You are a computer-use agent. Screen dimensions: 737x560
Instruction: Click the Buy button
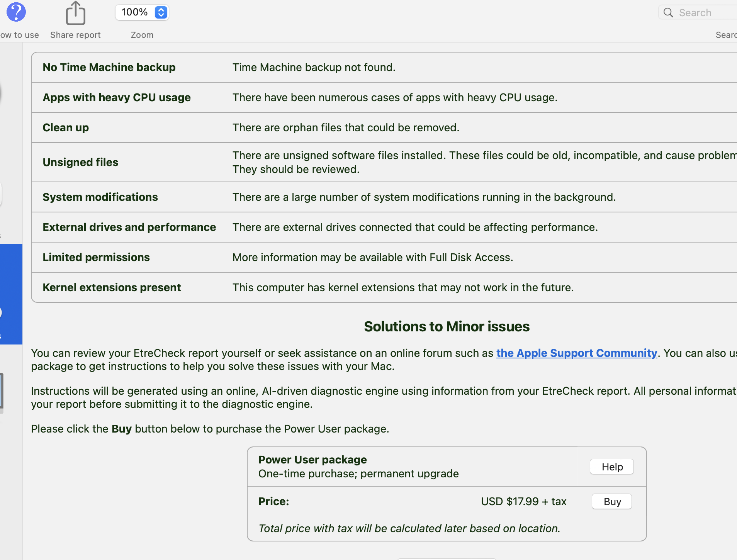pyautogui.click(x=612, y=501)
